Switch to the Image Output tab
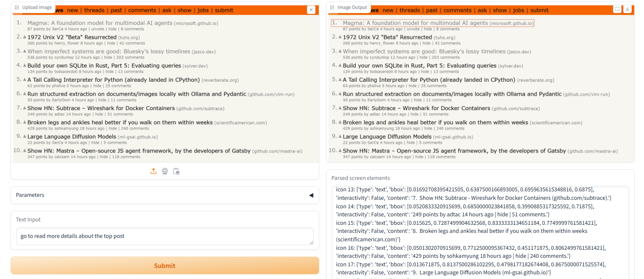The width and height of the screenshot is (644, 279). point(353,7)
